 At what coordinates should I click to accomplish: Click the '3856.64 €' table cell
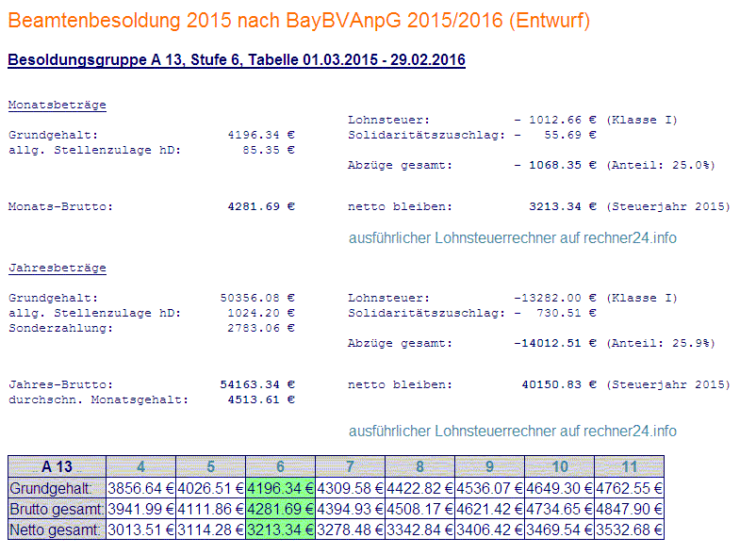point(140,488)
